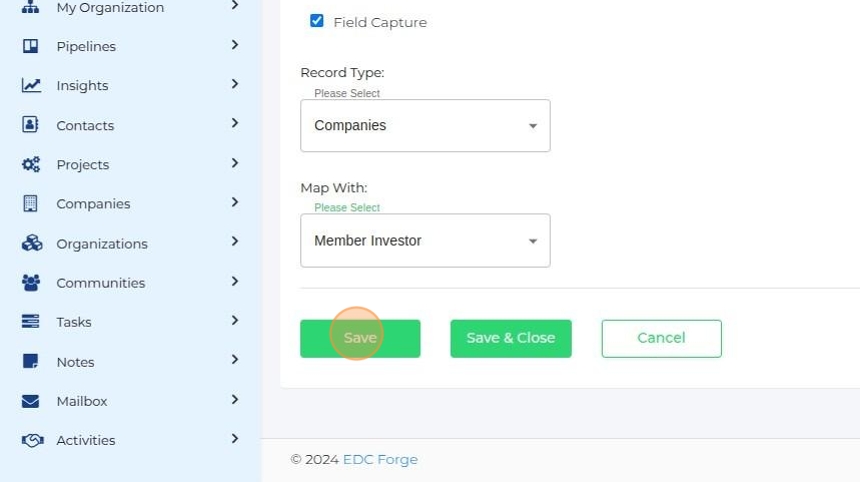Click the Insights chart icon
Screen dimensions: 860x482
point(31,86)
